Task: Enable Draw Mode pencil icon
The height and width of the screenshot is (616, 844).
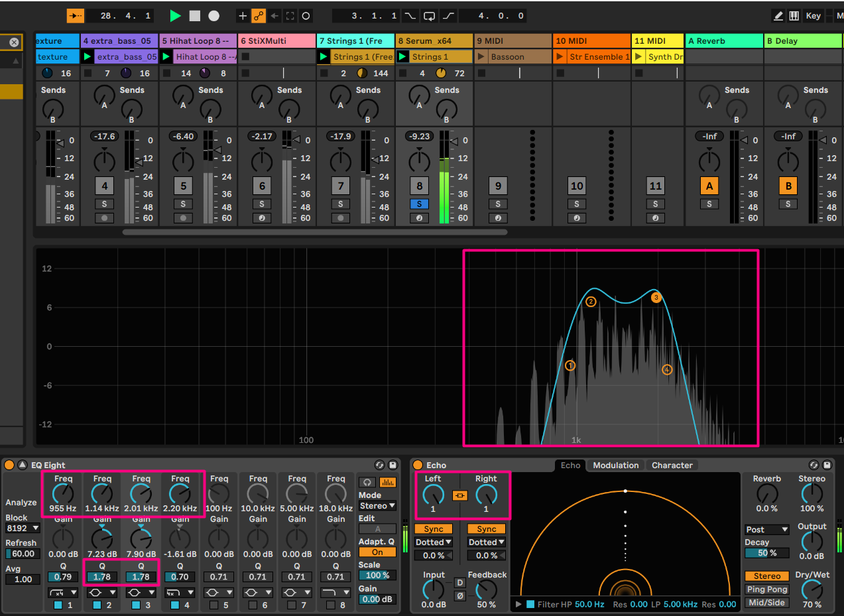Action: click(x=778, y=15)
